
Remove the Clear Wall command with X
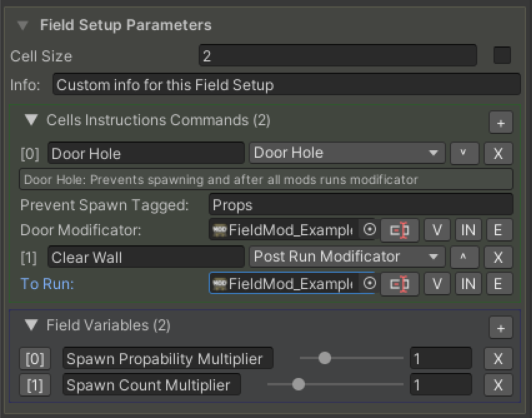click(x=498, y=257)
